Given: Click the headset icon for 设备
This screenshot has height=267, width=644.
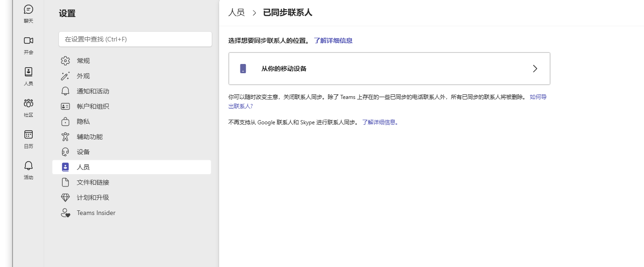Looking at the screenshot, I should (65, 152).
